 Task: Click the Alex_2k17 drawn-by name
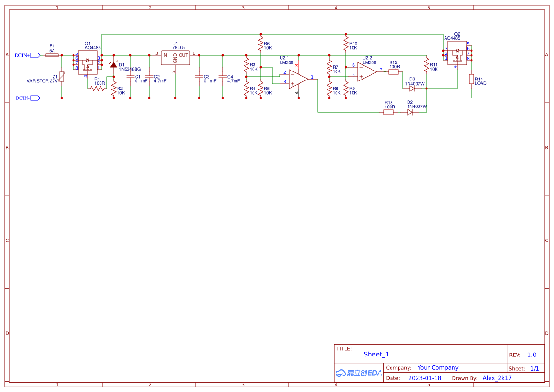tap(497, 378)
